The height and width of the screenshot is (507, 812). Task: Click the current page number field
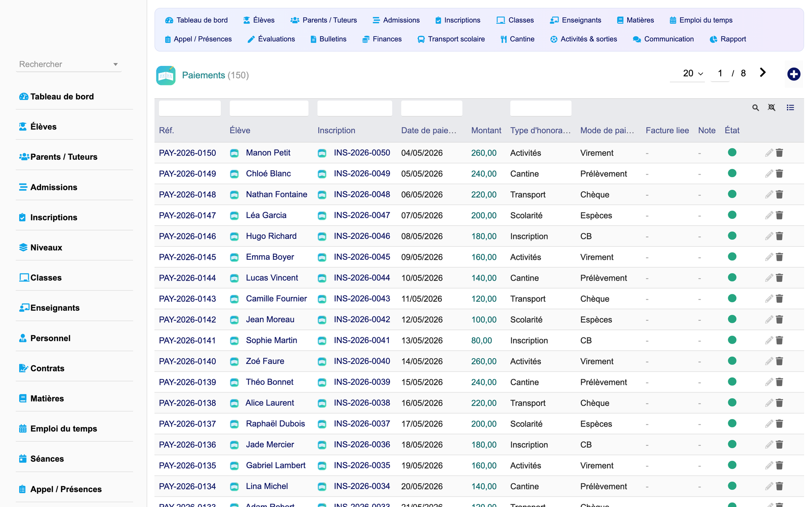(720, 73)
